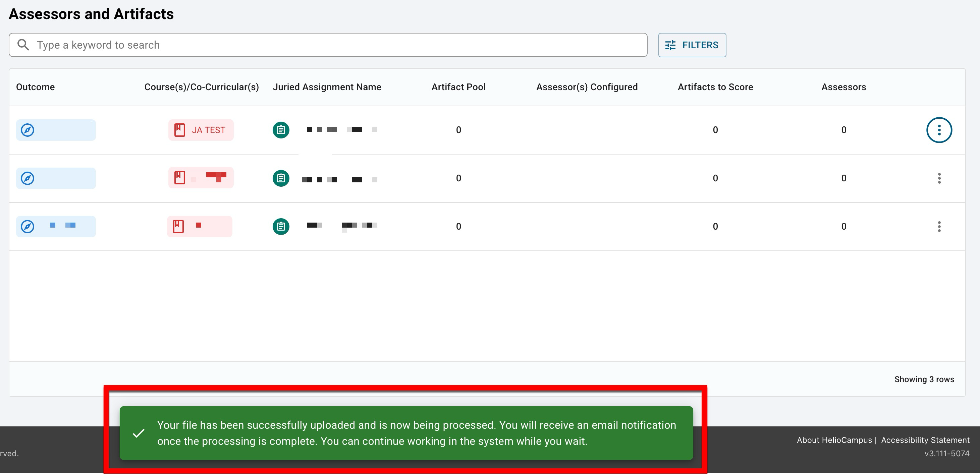Select the JA TEST course chip
This screenshot has height=474, width=980.
[x=209, y=130]
